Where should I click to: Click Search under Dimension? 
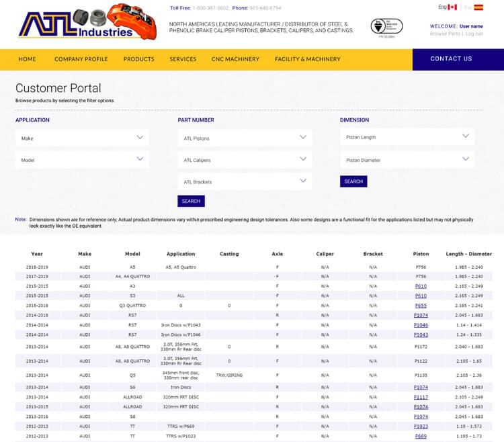pos(353,181)
